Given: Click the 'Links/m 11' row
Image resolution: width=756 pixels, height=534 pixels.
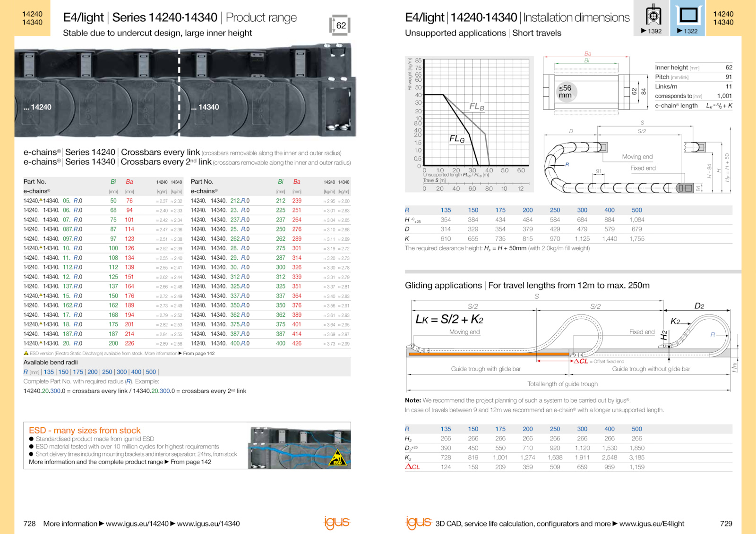Looking at the screenshot, I should (693, 86).
